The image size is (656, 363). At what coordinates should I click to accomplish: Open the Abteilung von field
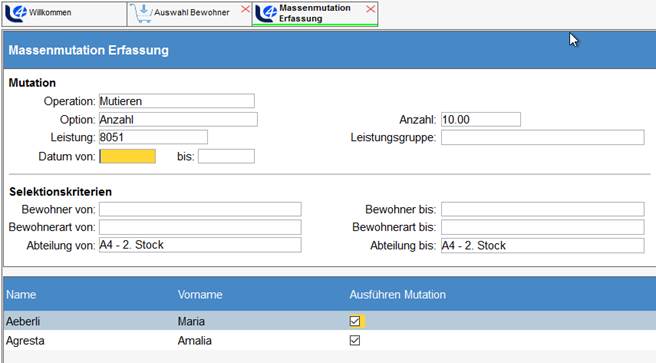[200, 245]
